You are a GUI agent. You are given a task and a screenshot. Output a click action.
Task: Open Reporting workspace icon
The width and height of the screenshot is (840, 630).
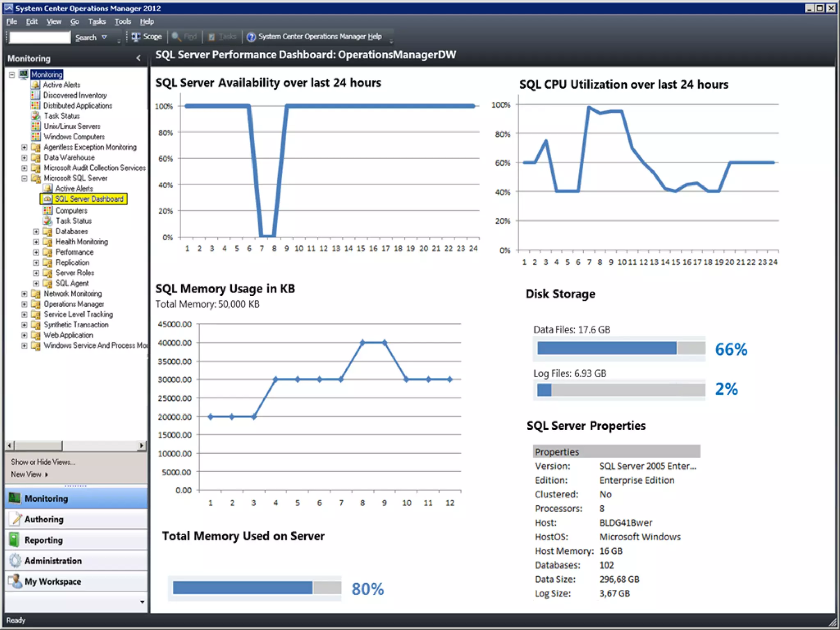coord(14,540)
